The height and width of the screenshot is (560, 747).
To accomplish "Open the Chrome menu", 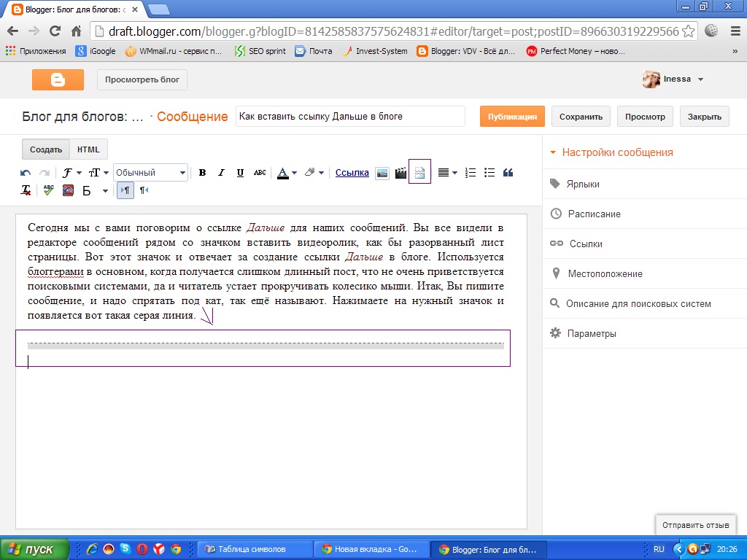I will point(735,31).
